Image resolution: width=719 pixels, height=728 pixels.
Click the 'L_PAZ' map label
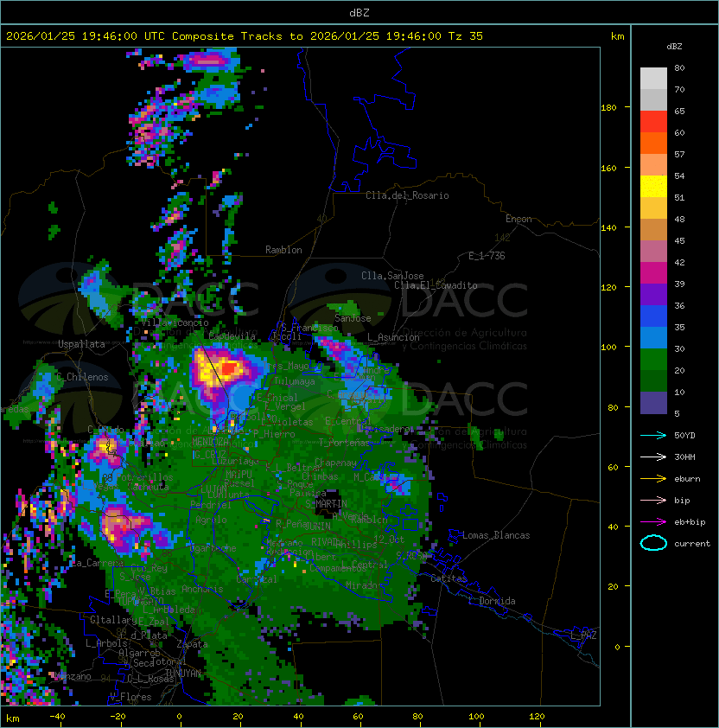click(583, 635)
